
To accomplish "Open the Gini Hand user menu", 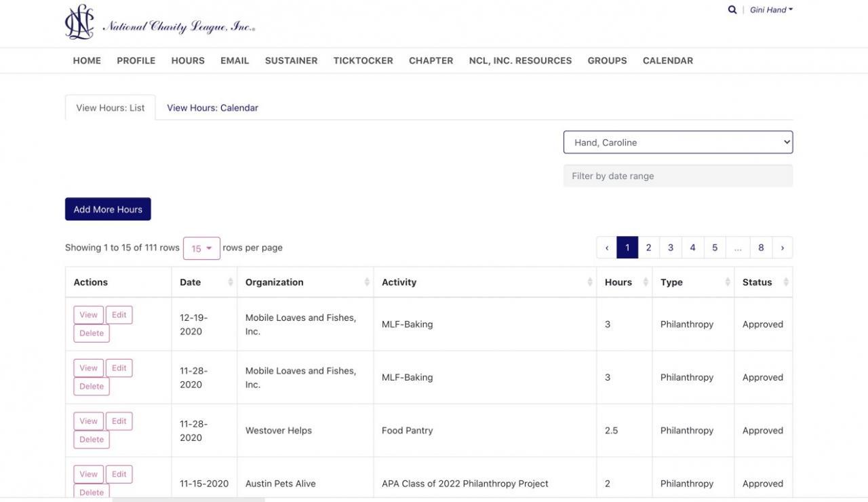I will click(771, 10).
